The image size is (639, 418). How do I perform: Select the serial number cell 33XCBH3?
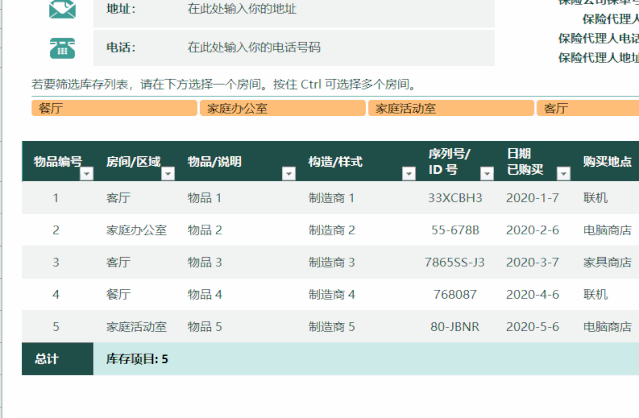[x=455, y=198]
